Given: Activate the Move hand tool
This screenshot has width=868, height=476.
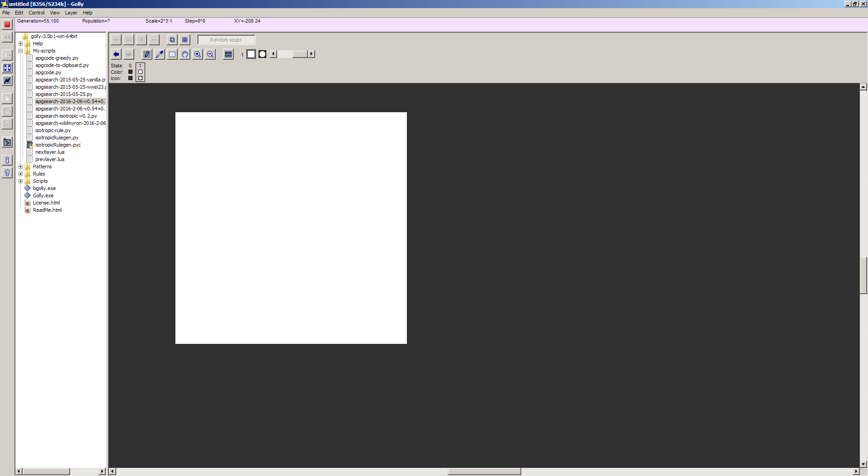Looking at the screenshot, I should (x=185, y=54).
